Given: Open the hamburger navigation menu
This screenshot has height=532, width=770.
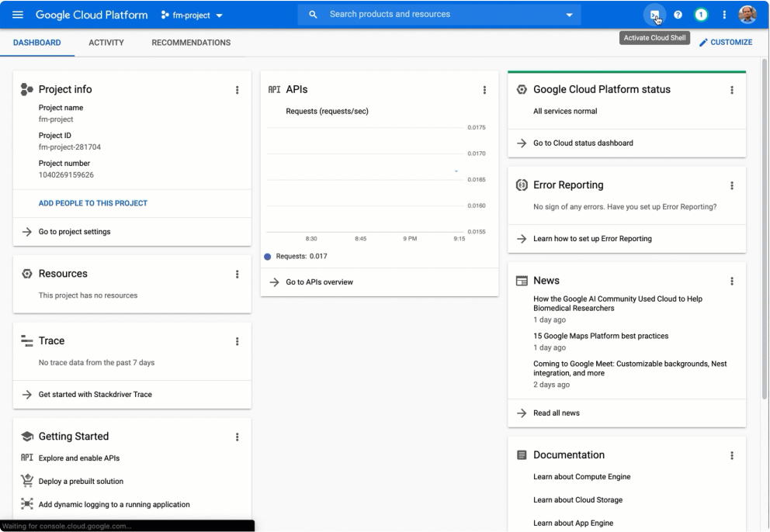Looking at the screenshot, I should tap(18, 15).
